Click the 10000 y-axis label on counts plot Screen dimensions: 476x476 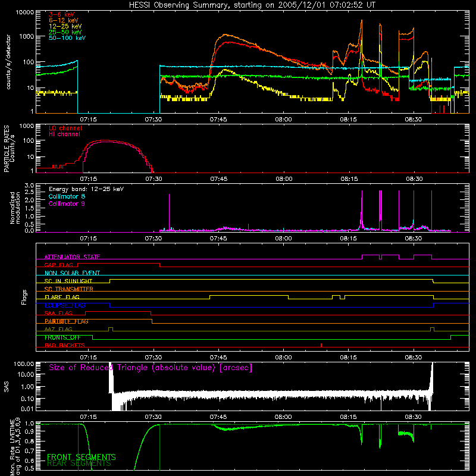[x=24, y=12]
